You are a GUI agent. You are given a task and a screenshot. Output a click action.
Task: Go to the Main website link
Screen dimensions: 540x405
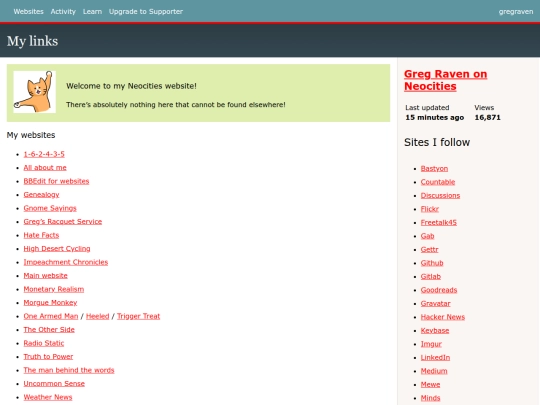click(x=45, y=276)
